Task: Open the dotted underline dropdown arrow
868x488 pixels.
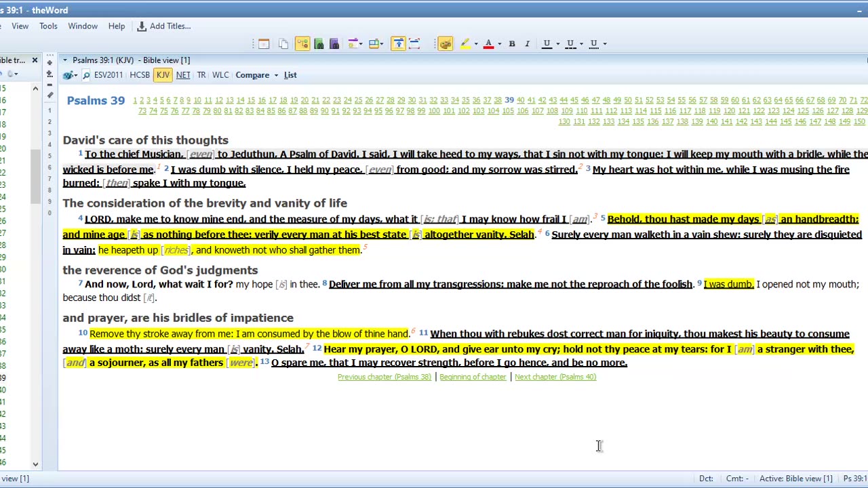Action: pos(604,43)
